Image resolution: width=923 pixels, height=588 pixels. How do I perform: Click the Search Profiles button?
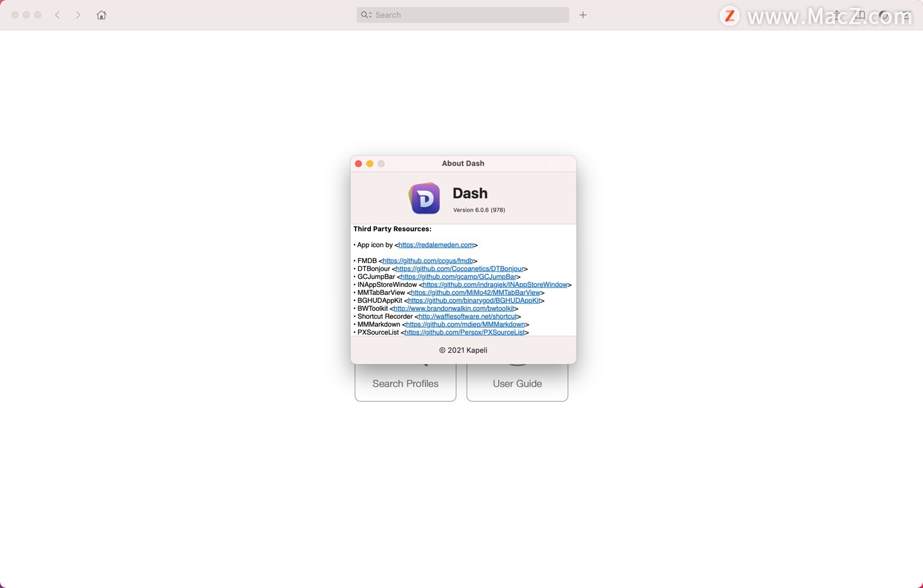pos(406,383)
